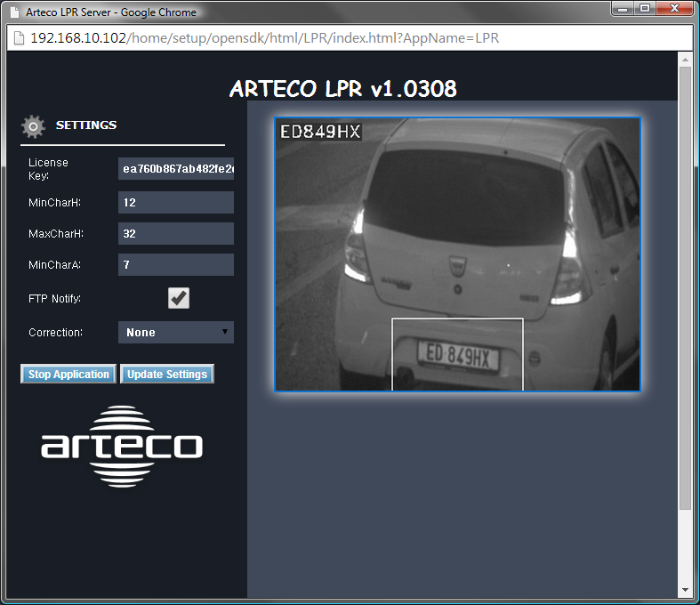Click the Stop Application button
Viewport: 700px width, 605px height.
point(68,374)
